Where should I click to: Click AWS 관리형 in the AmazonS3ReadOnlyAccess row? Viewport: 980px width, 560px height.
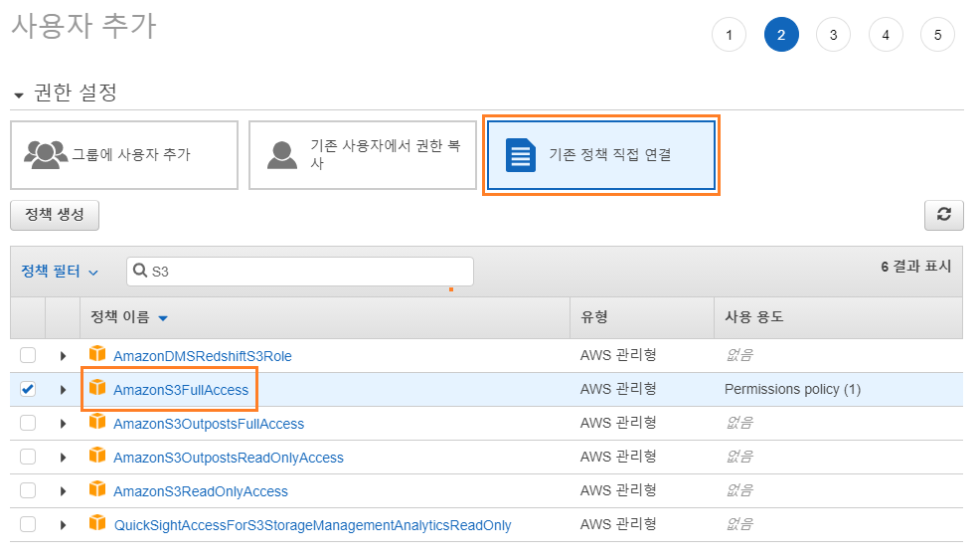(618, 490)
